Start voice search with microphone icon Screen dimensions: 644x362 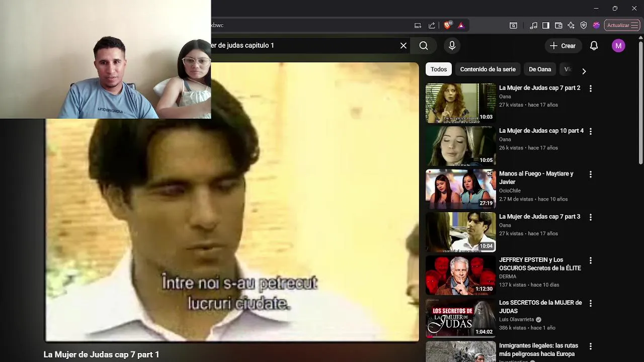(452, 46)
